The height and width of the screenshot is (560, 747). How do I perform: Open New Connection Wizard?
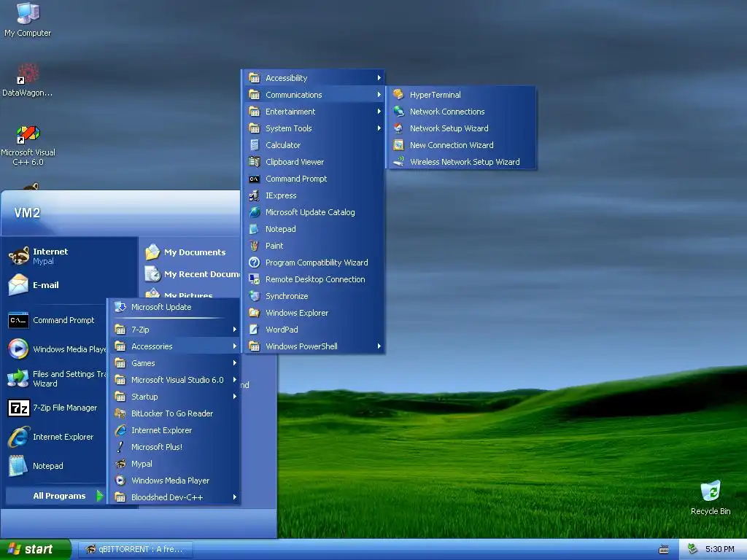coord(461,145)
